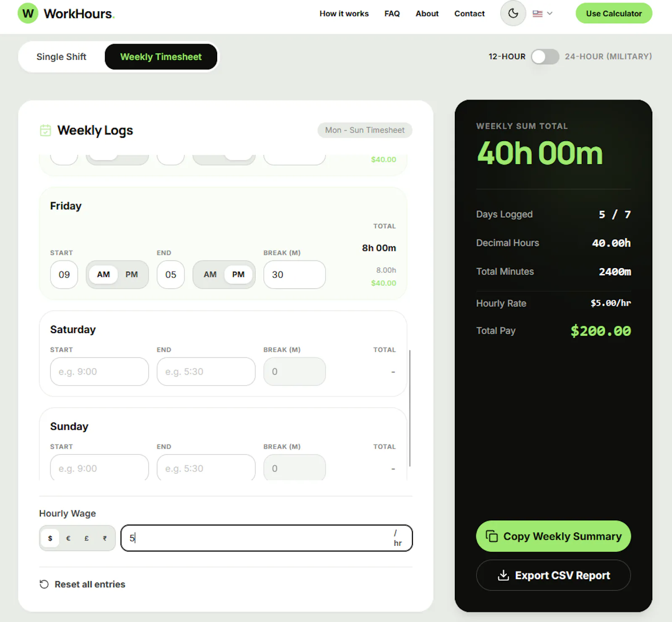Viewport: 672px width, 622px height.
Task: Switch to the Single Shift tab
Action: click(61, 57)
